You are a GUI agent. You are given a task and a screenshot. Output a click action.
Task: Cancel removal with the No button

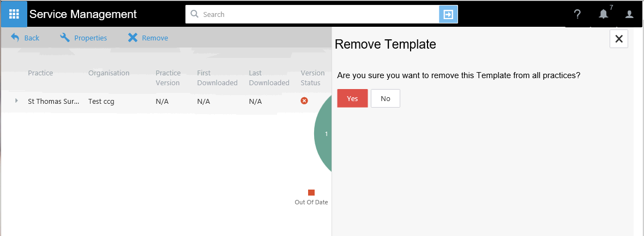click(x=386, y=98)
